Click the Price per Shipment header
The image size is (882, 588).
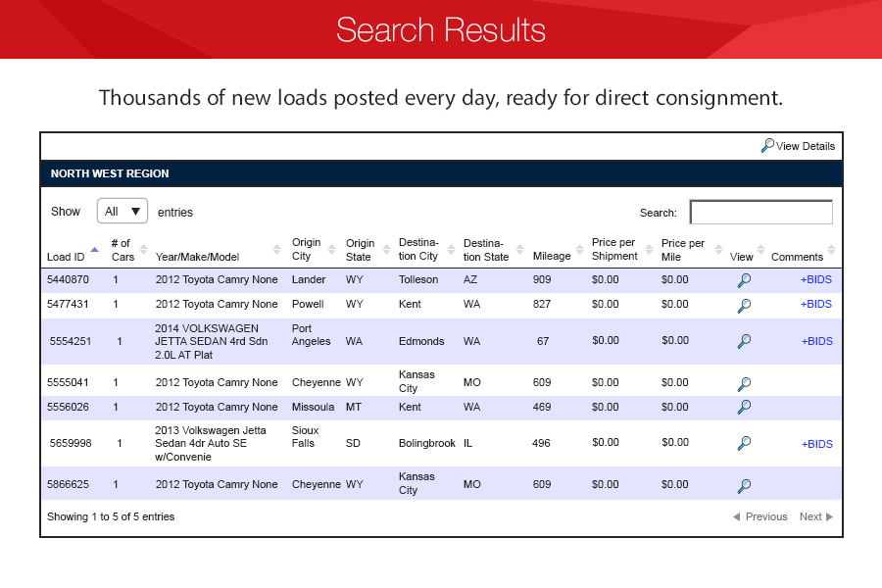(614, 249)
